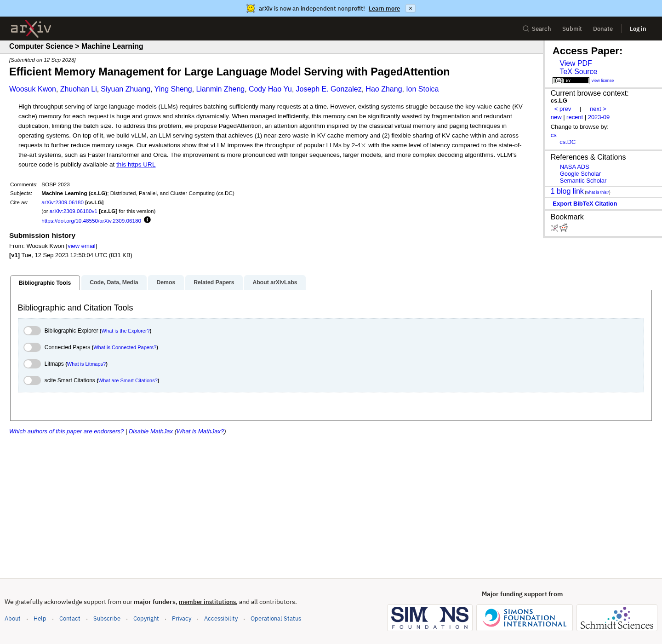Open Learn more banner link

pyautogui.click(x=384, y=8)
